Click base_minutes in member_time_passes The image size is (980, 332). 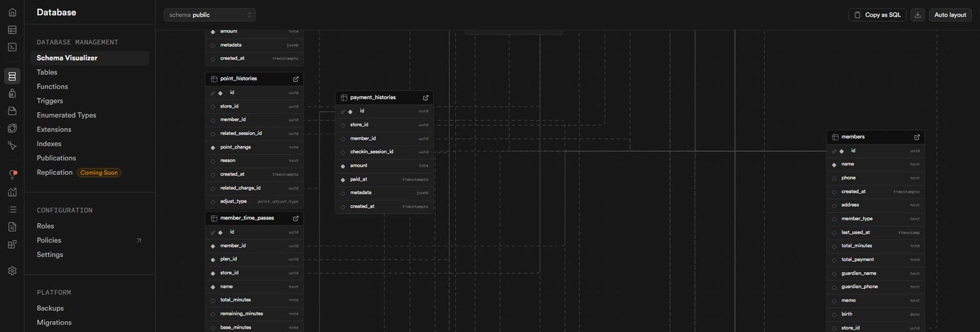coord(254,327)
